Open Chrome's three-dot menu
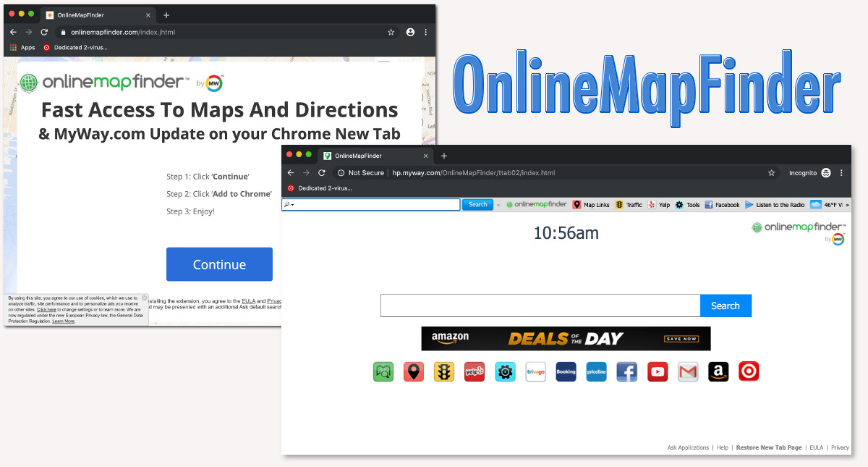This screenshot has width=868, height=467. click(x=841, y=172)
